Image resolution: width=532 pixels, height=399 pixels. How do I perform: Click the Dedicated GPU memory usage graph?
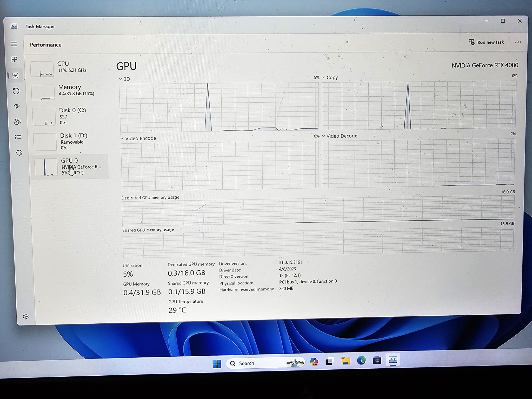pos(318,211)
